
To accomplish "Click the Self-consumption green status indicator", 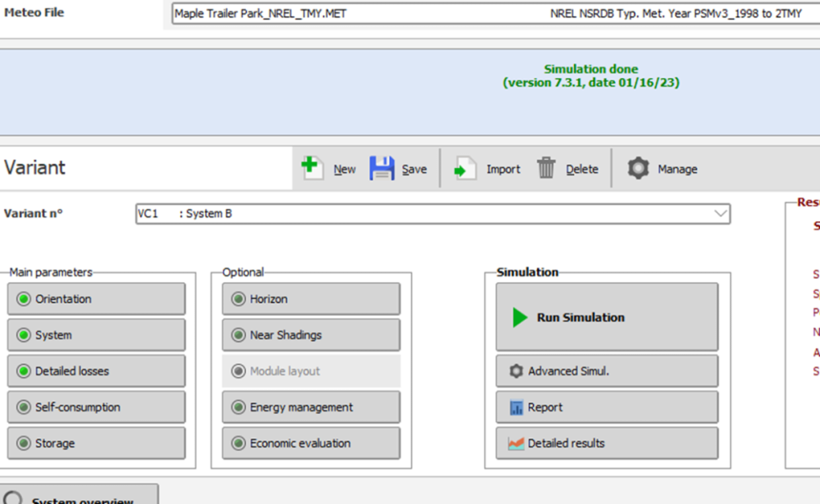I will [x=24, y=407].
